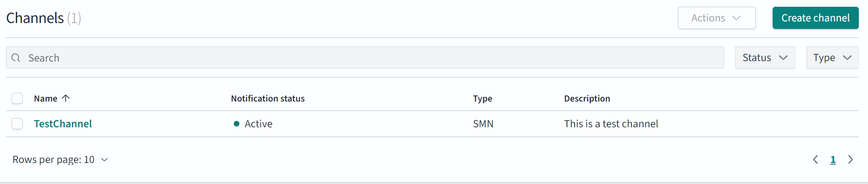This screenshot has width=868, height=184.
Task: Expand the Status filter dropdown
Action: pos(765,58)
